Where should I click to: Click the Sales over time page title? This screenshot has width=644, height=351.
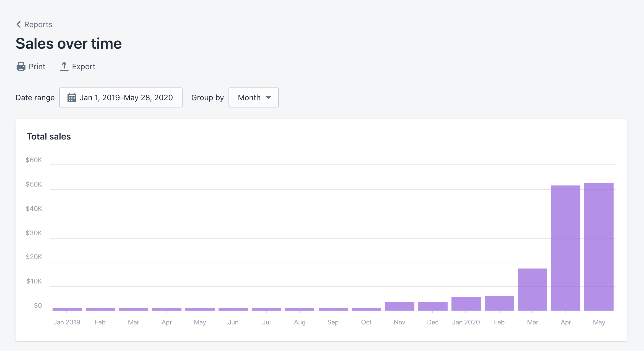coord(69,43)
